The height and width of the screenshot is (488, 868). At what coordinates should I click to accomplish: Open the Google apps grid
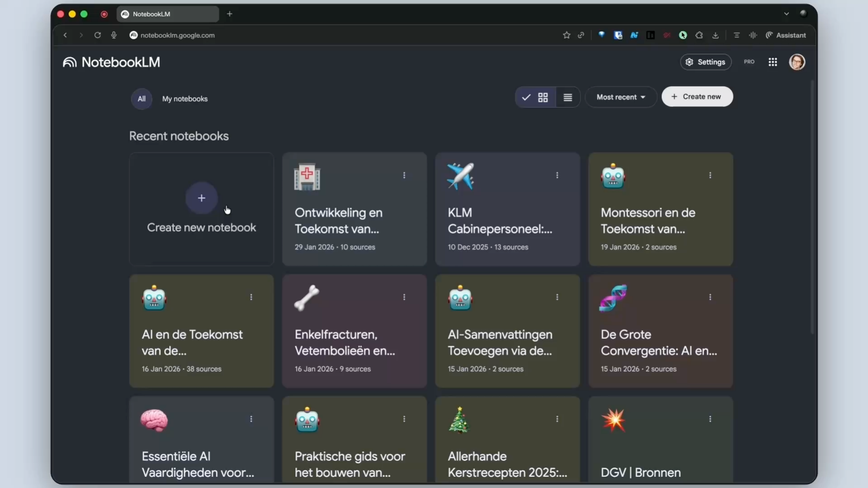click(x=773, y=62)
